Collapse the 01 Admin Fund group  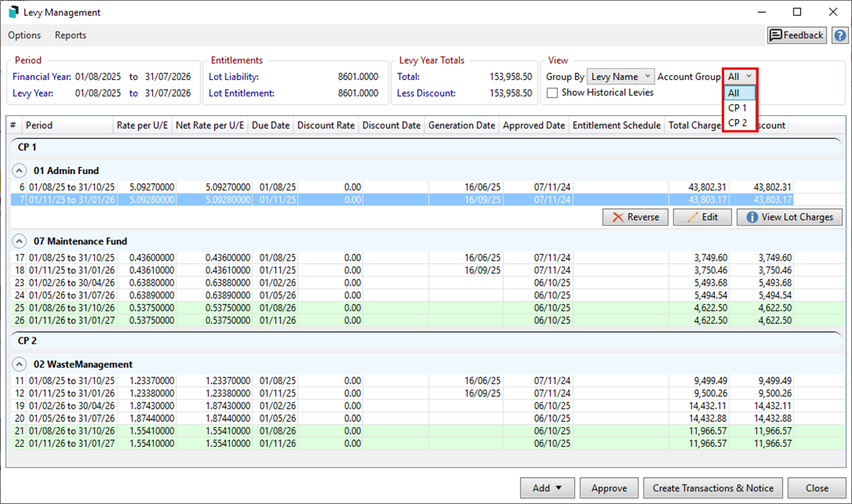18,171
